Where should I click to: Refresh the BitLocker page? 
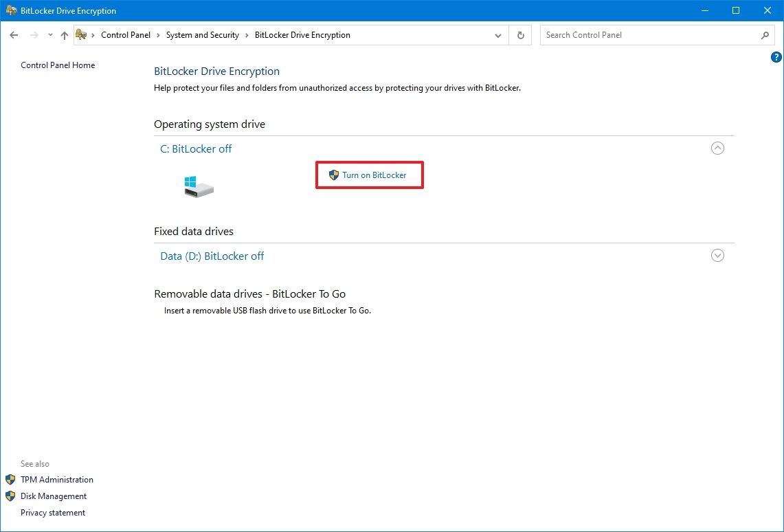click(521, 36)
